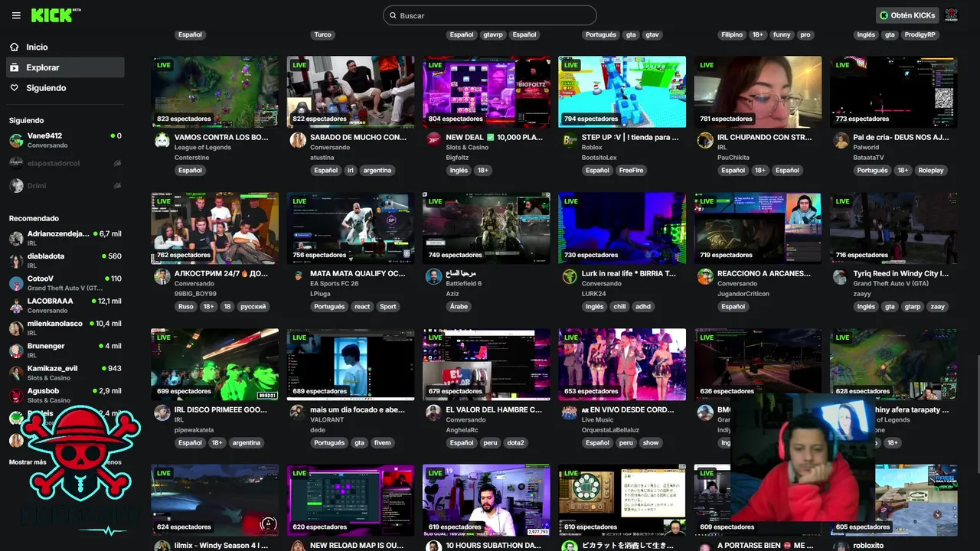Select Slots & Casino category under Bigfoltz

point(467,148)
